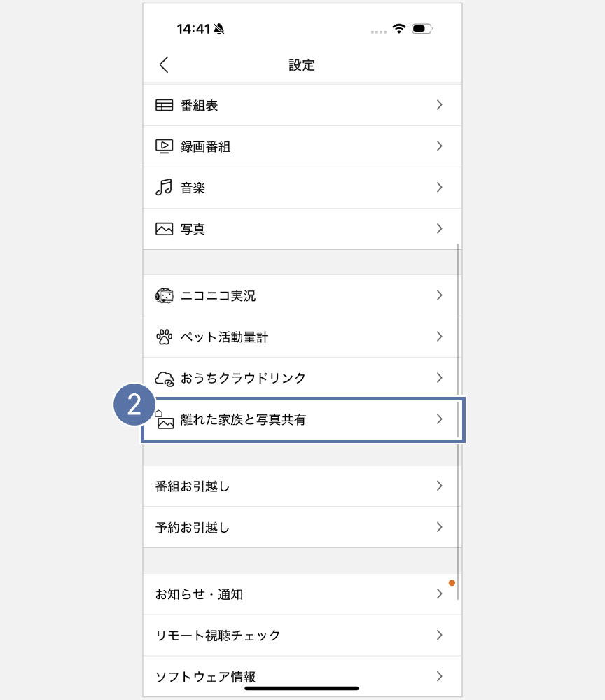Open 予約お引越し using its right arrow

click(x=440, y=527)
